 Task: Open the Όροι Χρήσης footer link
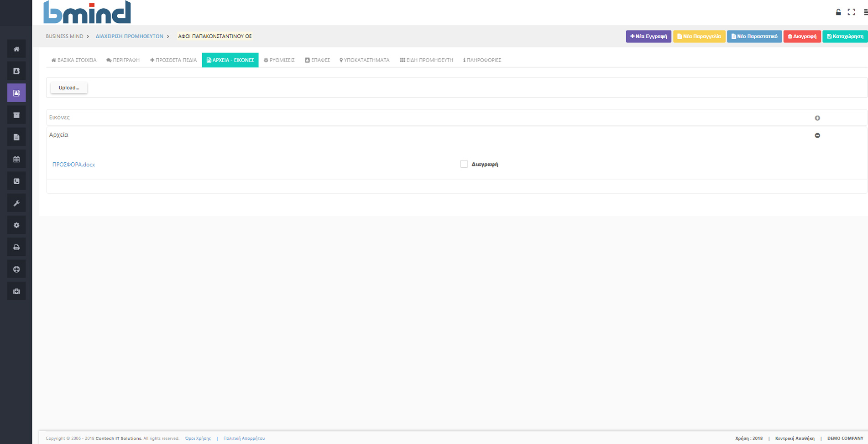tap(198, 439)
